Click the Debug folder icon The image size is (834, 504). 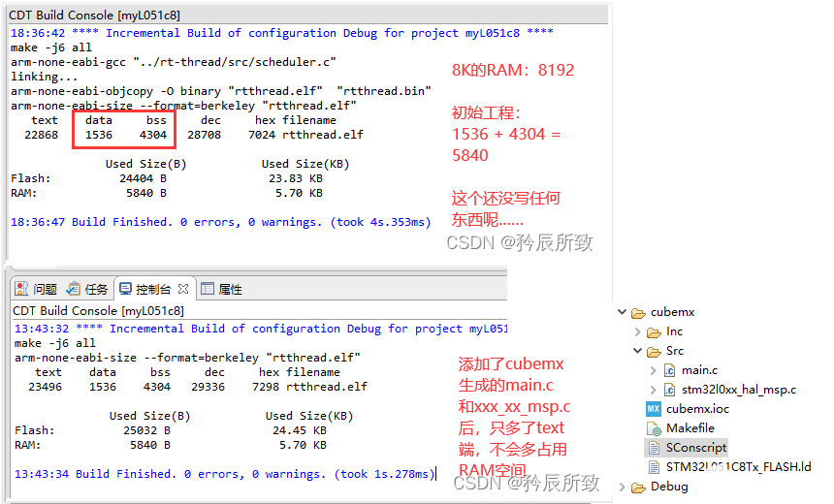tap(638, 487)
